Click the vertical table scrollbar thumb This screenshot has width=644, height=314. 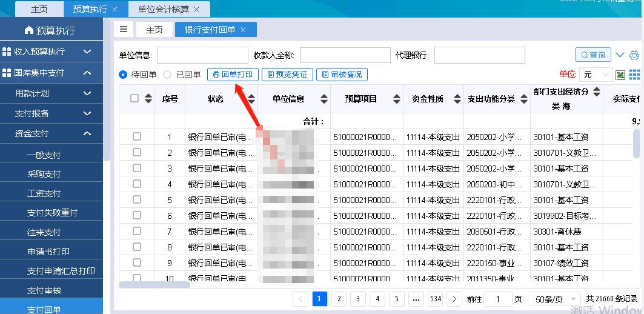(637, 143)
